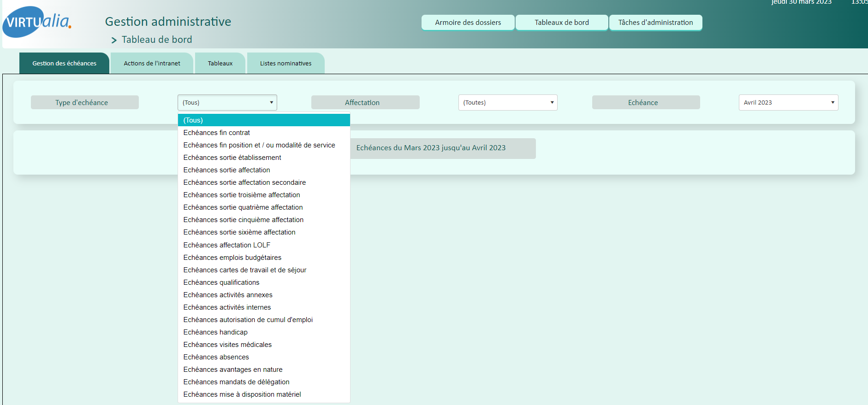
Task: Expand the Affectation (Toutes) dropdown
Action: click(507, 103)
